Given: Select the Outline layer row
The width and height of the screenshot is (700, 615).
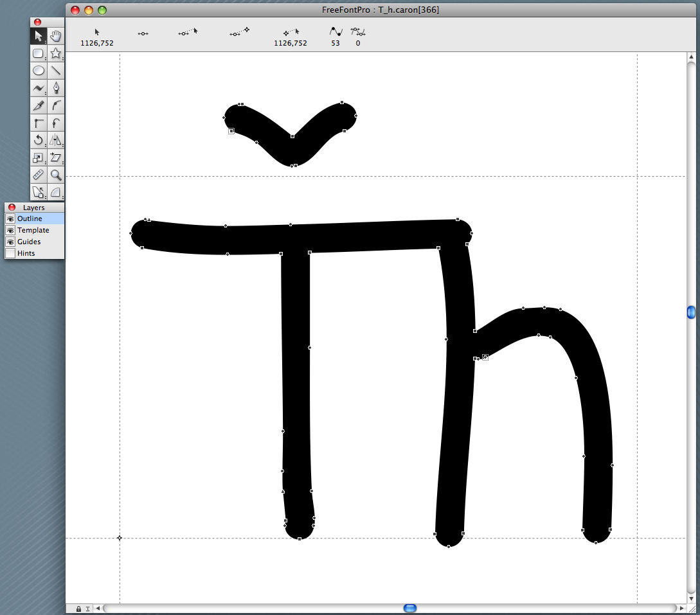Looking at the screenshot, I should coord(35,218).
